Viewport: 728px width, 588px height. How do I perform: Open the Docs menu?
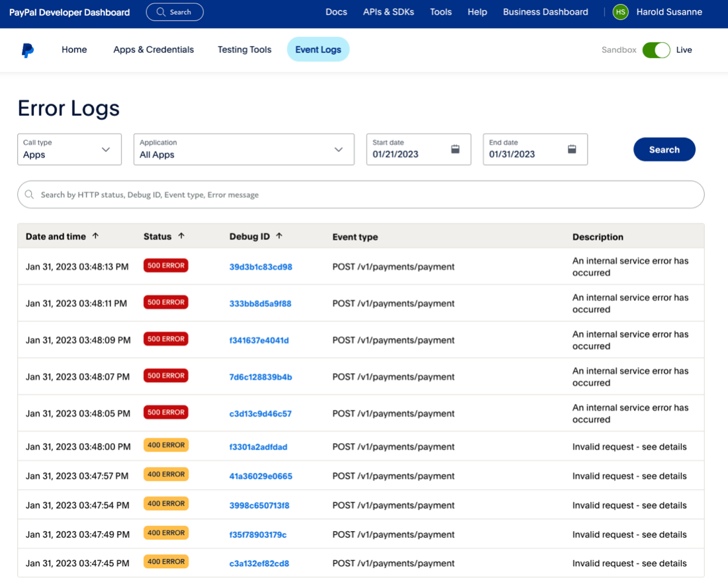pyautogui.click(x=336, y=12)
